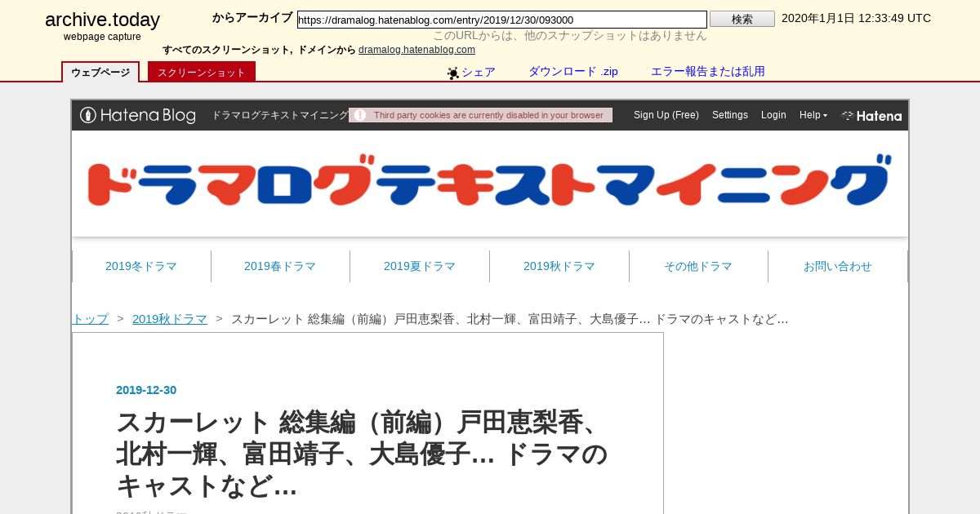Click Sign Up (Free) link
This screenshot has height=514, width=980.
click(666, 115)
